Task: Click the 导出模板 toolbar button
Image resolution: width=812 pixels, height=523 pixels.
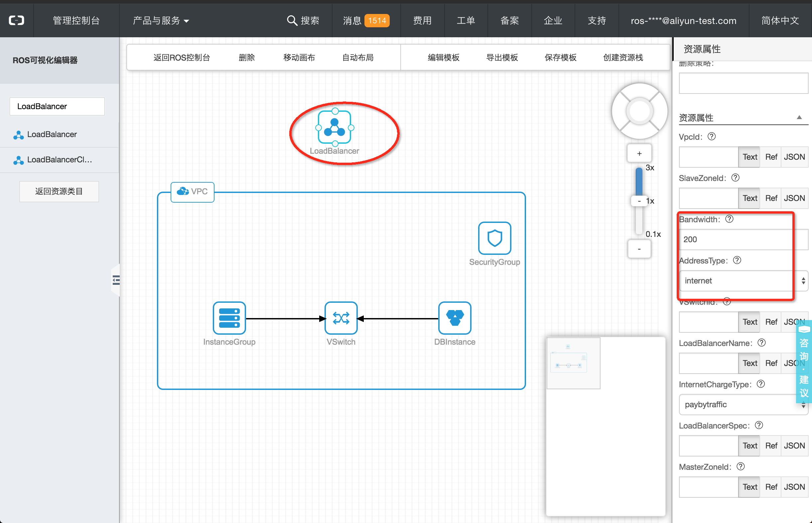Action: click(x=502, y=58)
